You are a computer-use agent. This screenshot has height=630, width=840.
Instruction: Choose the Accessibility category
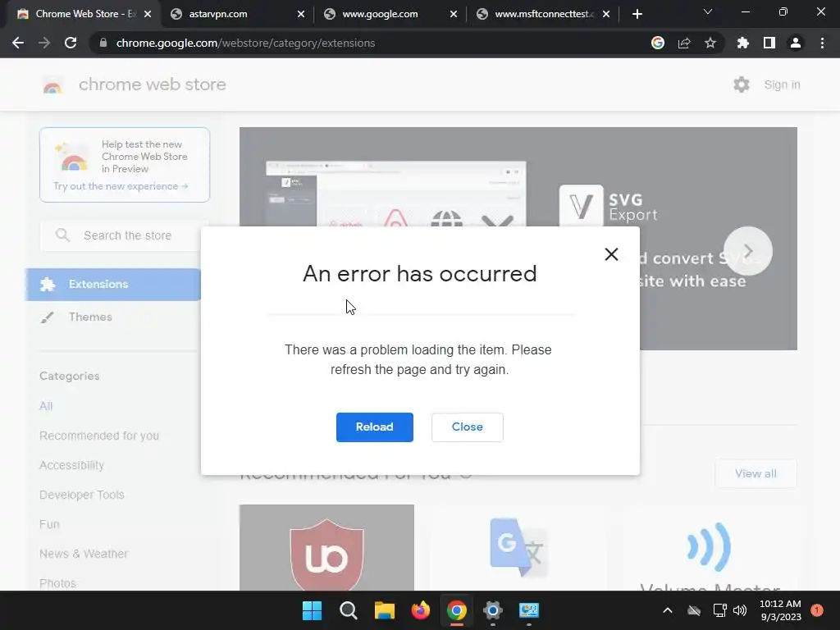pos(72,465)
